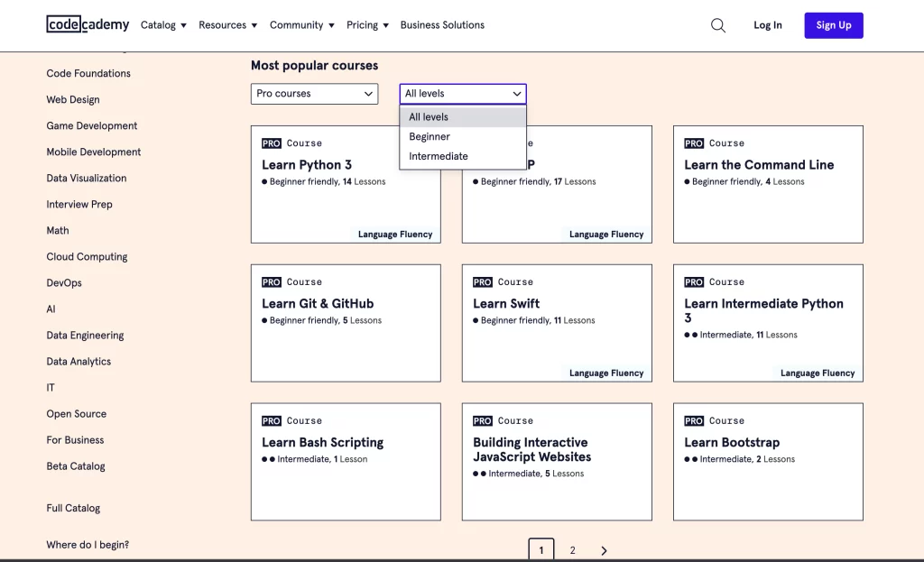
Task: Open the IT category
Action: tap(51, 388)
